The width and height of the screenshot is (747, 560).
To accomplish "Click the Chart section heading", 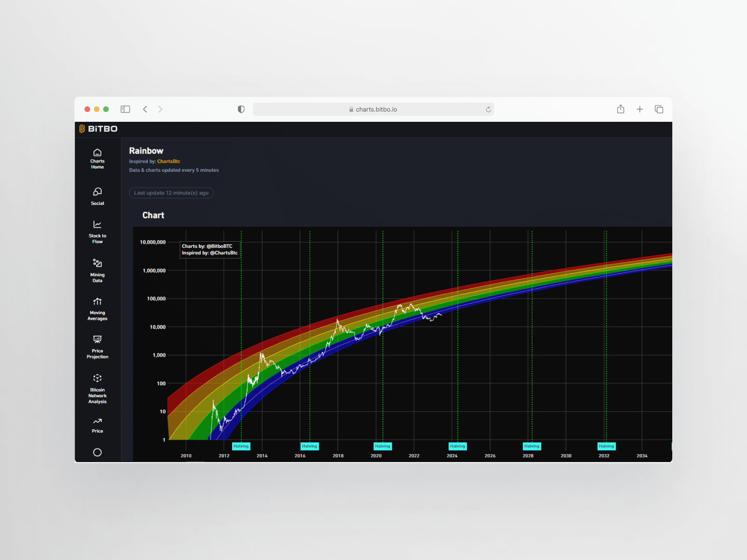I will (x=153, y=215).
